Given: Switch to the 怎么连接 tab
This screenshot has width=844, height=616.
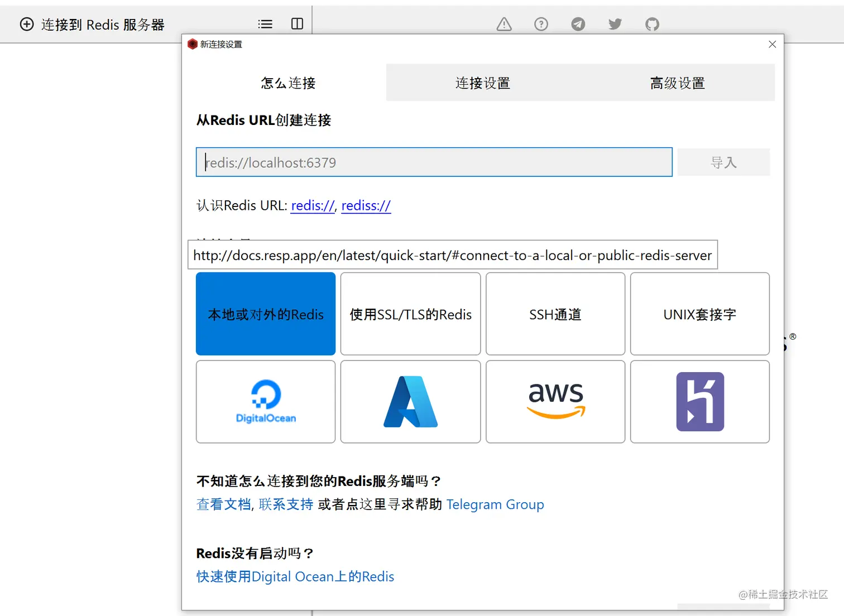Looking at the screenshot, I should 289,83.
